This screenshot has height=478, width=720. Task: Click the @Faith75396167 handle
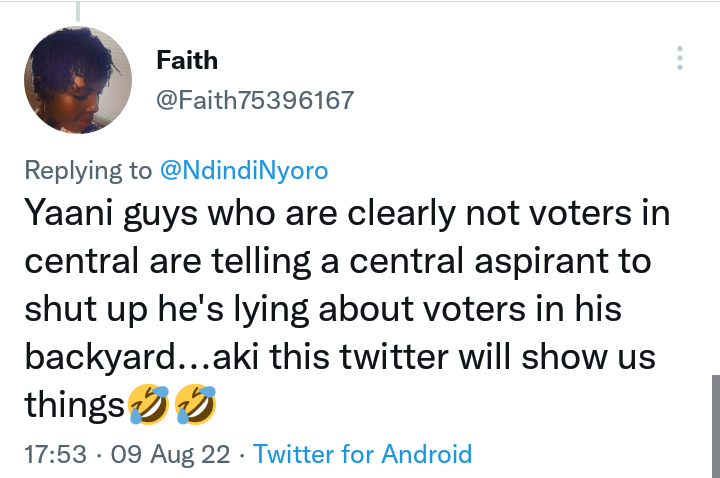255,100
